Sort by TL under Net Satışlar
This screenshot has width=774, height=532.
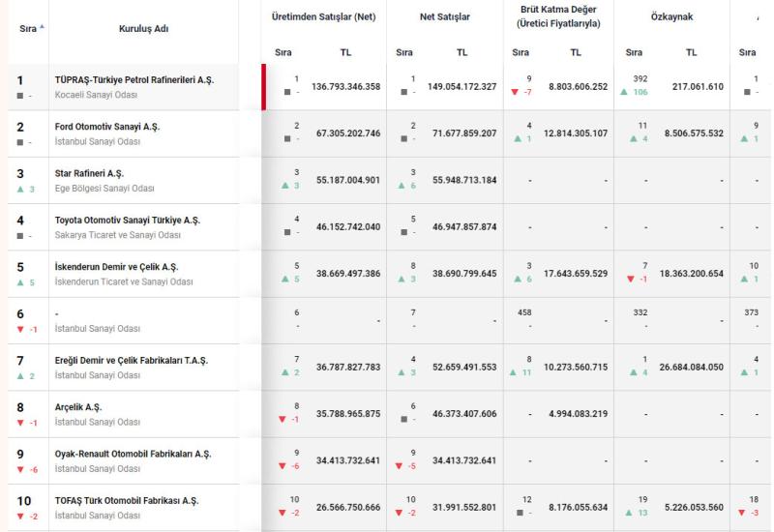(x=461, y=52)
